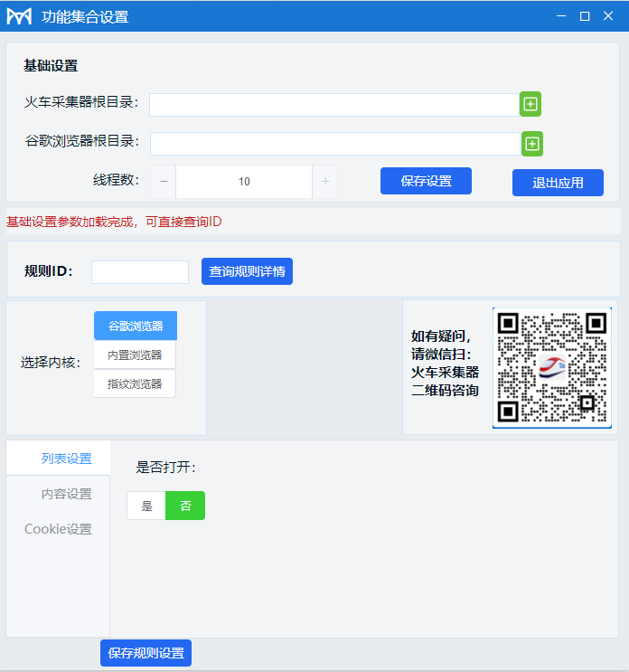The image size is (629, 672).
Task: Maximize the 功能集合设置 window
Action: tap(585, 16)
